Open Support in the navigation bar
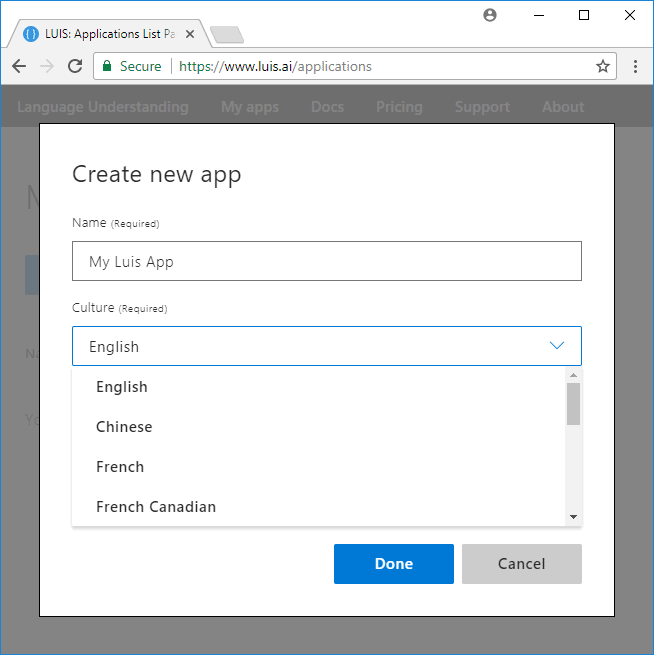This screenshot has height=655, width=654. (x=482, y=107)
